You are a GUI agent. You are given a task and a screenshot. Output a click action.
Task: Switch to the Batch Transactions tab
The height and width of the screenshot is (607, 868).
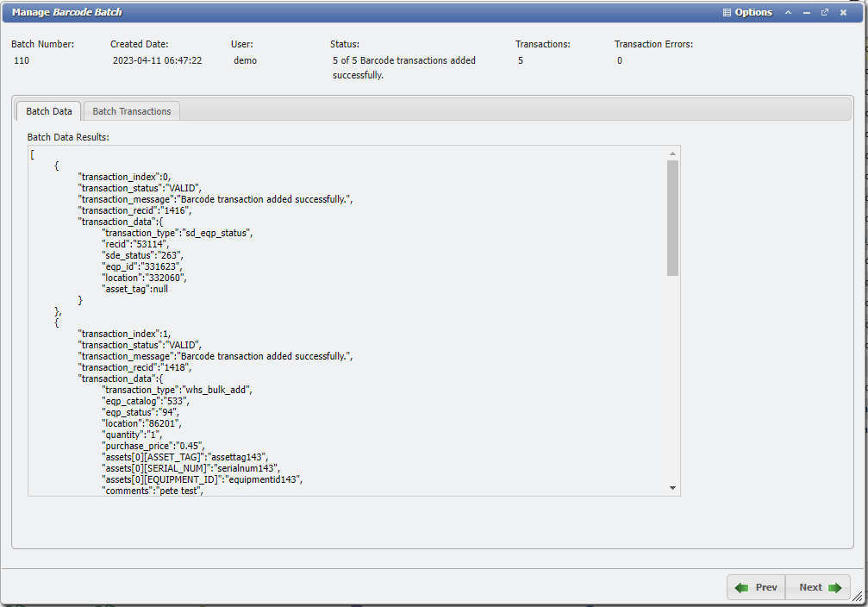[x=131, y=110]
